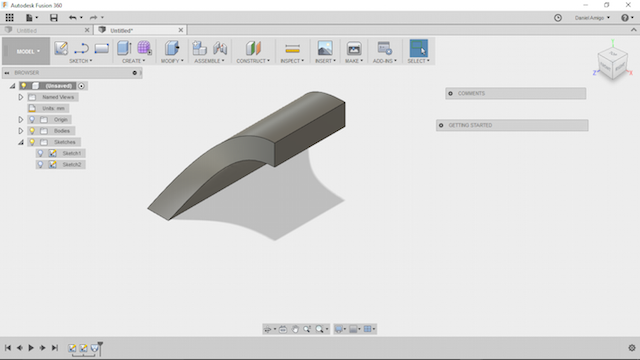Click the New Component icon
The image size is (640, 360).
200,48
